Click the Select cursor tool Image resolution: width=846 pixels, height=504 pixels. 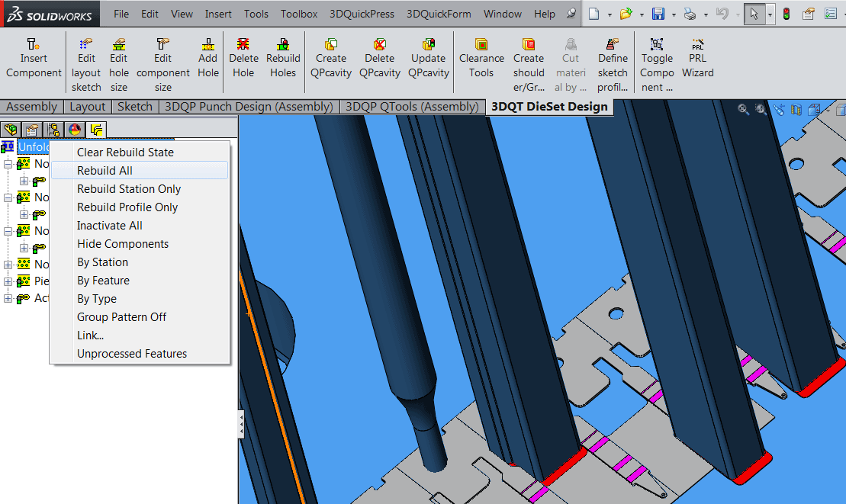[754, 14]
